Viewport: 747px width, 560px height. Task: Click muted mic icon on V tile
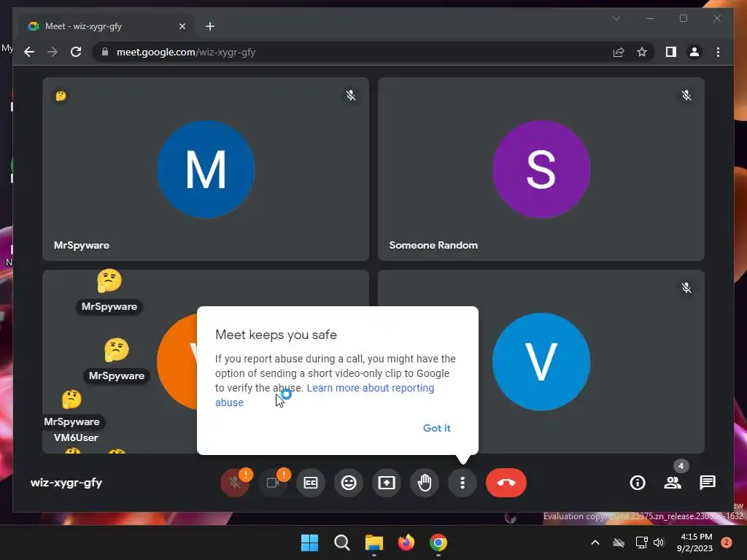coord(686,287)
